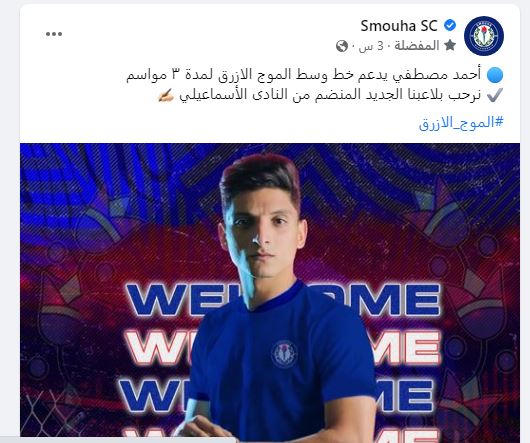
Task: Click the favorites star icon
Action: [450, 45]
